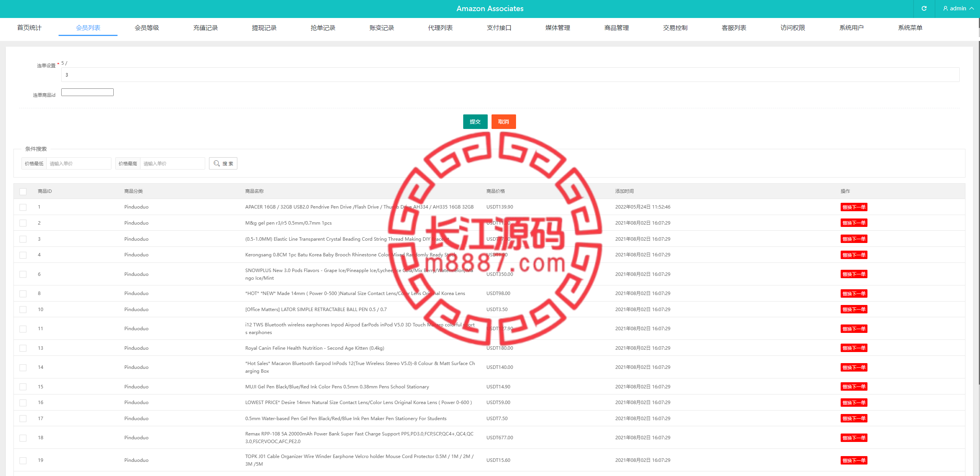
Task: Open the admin user menu
Action: (x=958, y=8)
